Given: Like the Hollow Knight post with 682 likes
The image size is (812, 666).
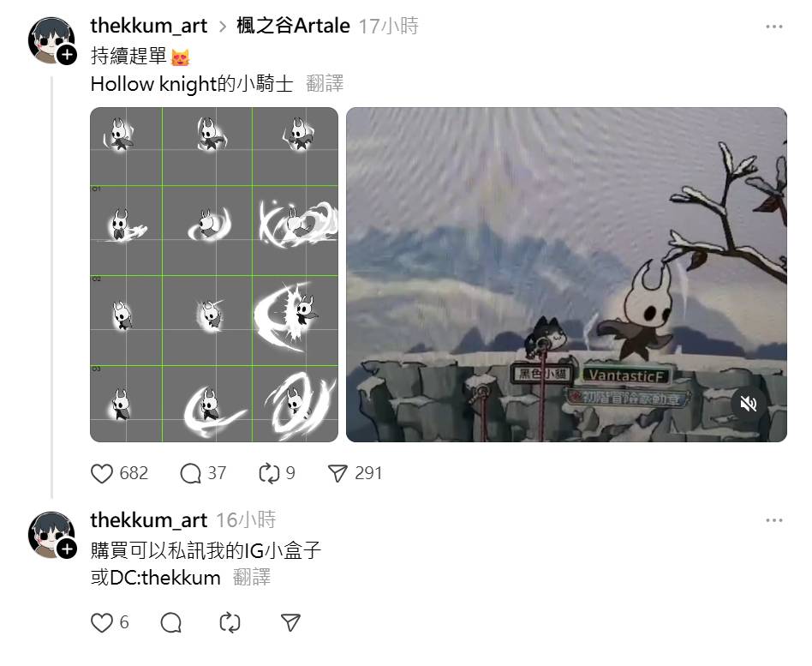Looking at the screenshot, I should (102, 473).
